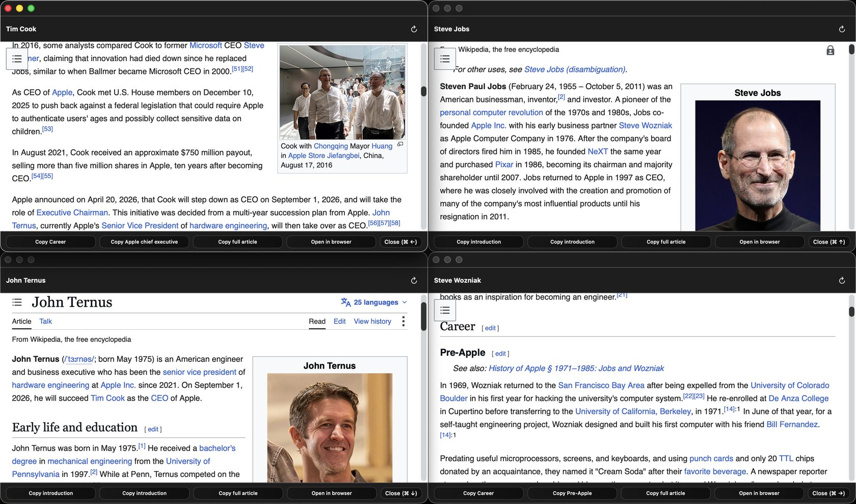
Task: Copy full article in Steve Jobs window
Action: pyautogui.click(x=666, y=242)
